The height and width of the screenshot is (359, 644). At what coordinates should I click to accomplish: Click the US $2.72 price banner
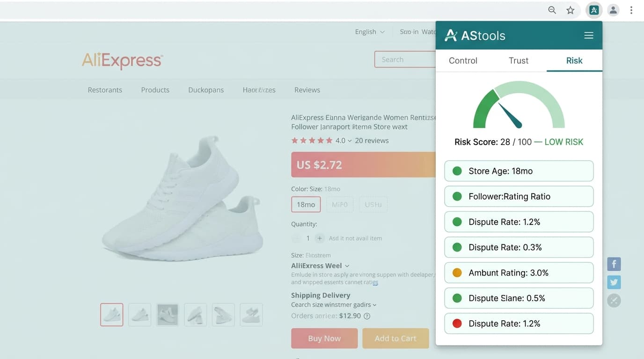coord(363,165)
